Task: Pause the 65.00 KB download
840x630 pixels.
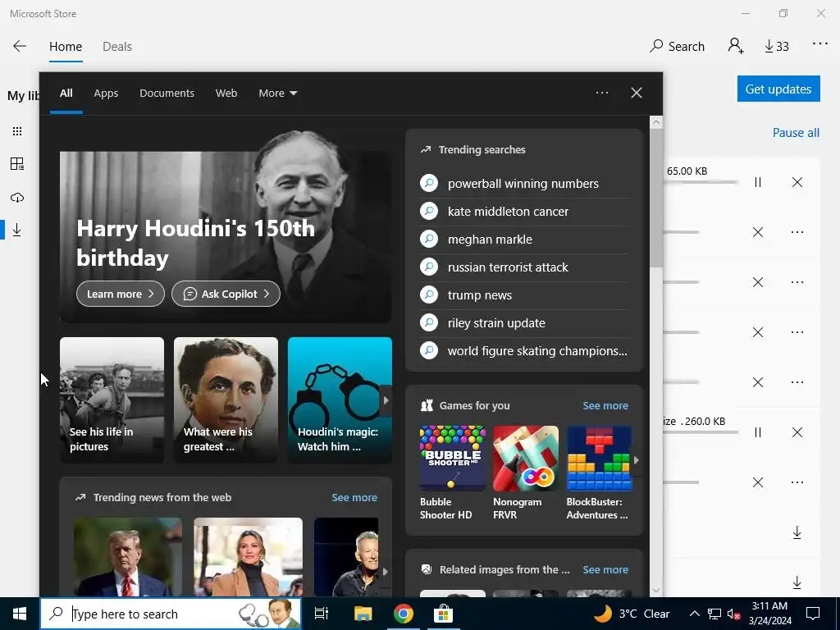Action: pos(757,182)
